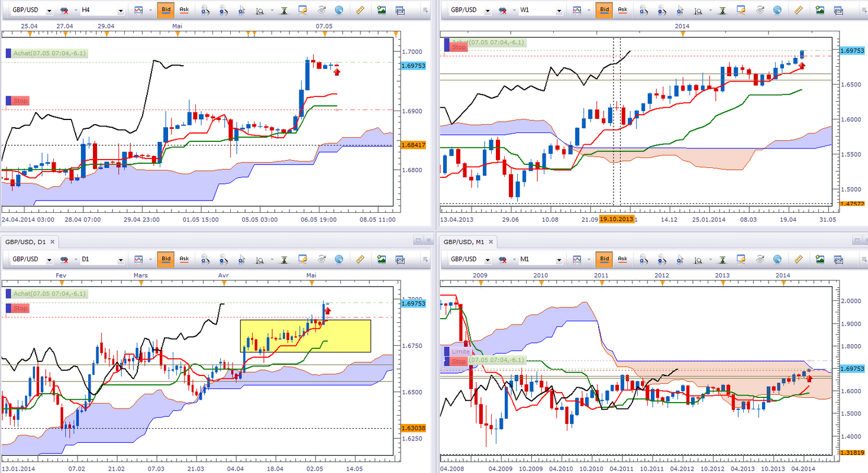Click the Achat order label on D1 chart

tap(46, 294)
